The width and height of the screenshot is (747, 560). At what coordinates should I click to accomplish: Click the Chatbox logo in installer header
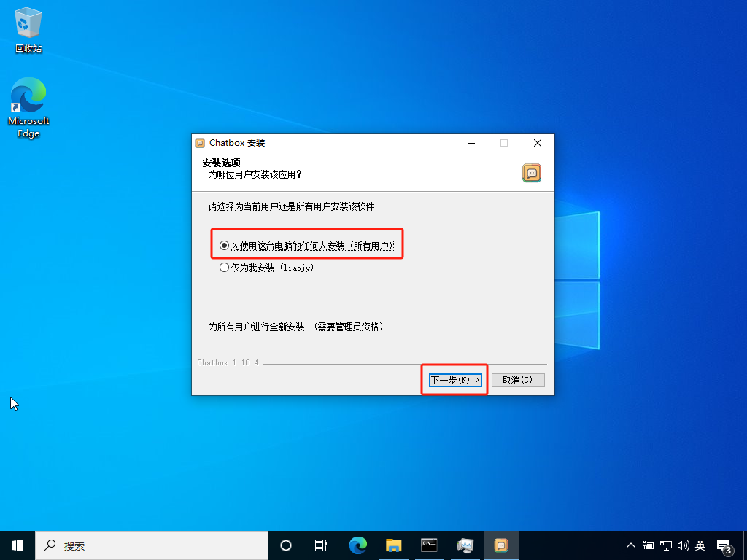click(x=532, y=173)
